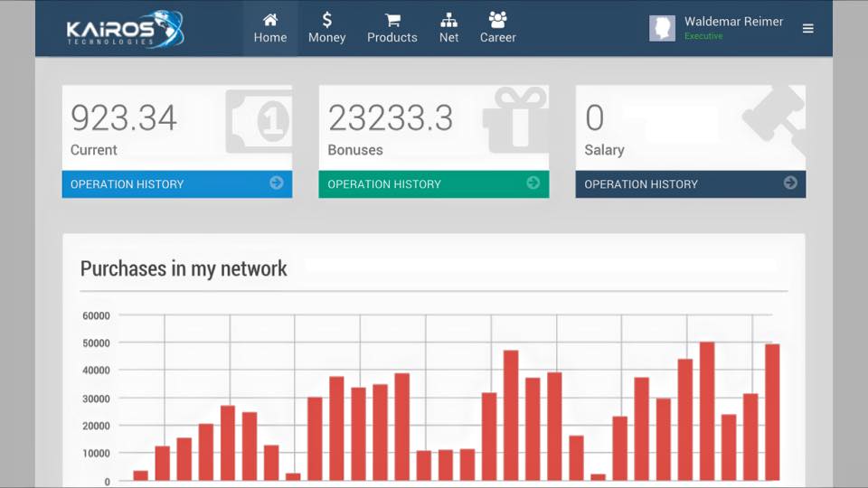Image resolution: width=868 pixels, height=488 pixels.
Task: Click the Purchases in my network heading
Action: coord(184,268)
